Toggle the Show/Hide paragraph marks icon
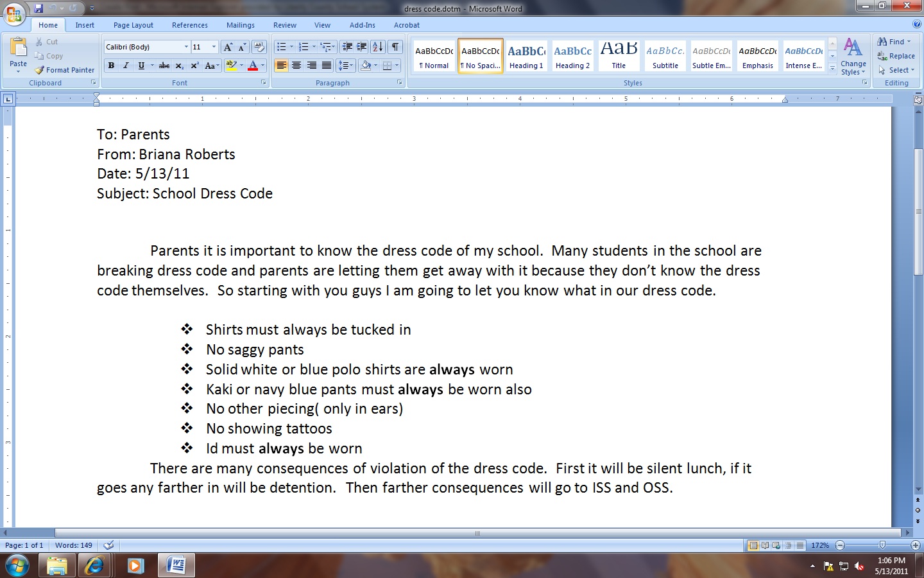The image size is (924, 578). [x=396, y=46]
